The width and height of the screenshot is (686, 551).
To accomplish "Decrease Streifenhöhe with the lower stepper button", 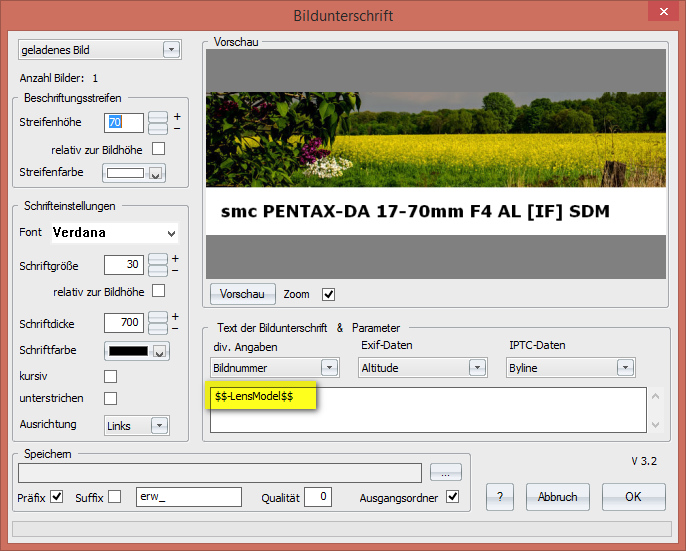I will click(158, 129).
